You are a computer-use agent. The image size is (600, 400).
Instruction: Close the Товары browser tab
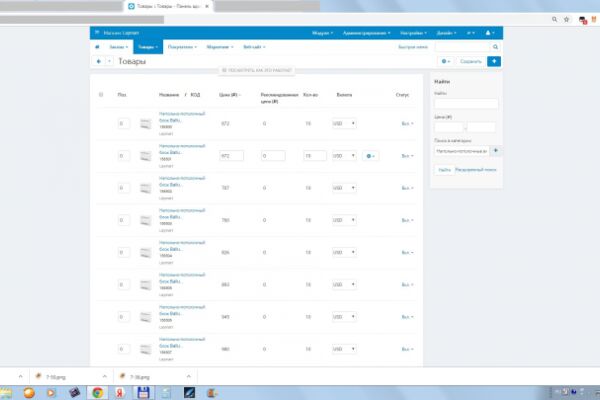point(207,6)
